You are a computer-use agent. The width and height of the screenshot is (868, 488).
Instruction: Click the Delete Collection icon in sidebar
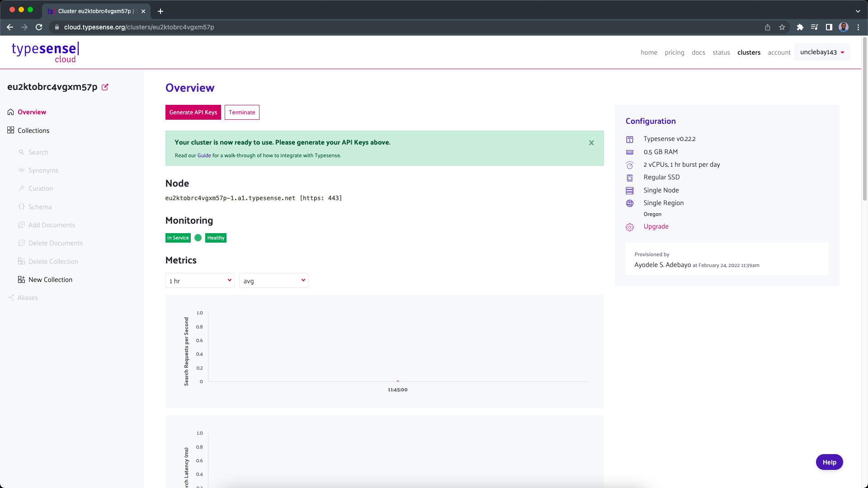tap(21, 261)
